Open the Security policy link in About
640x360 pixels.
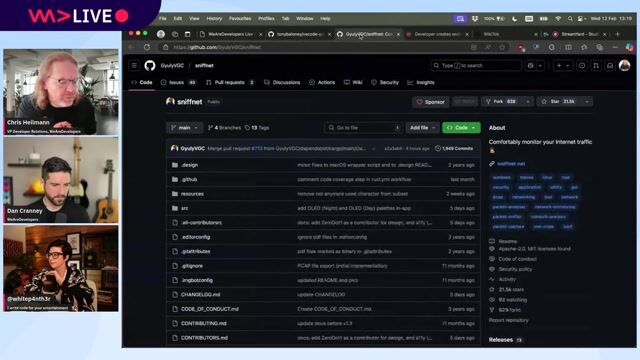(515, 269)
